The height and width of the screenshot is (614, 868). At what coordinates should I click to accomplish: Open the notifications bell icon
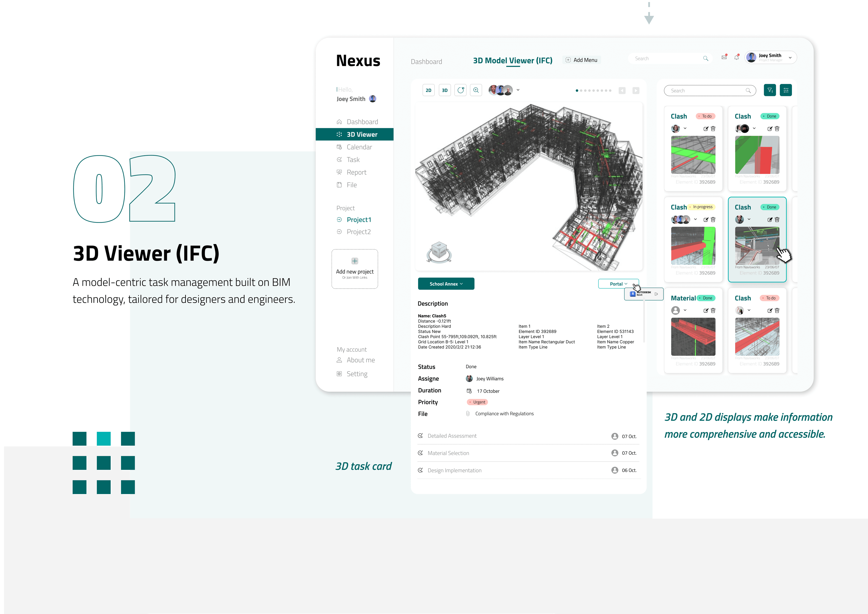point(736,57)
